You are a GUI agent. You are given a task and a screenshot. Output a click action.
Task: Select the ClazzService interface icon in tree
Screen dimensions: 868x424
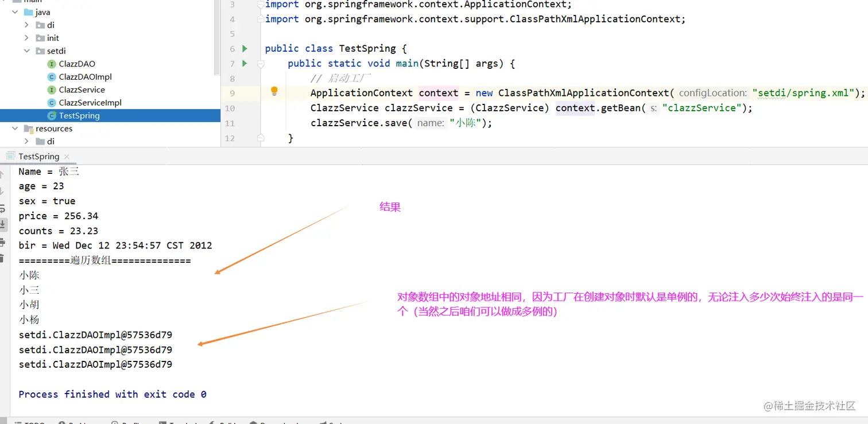coord(52,90)
